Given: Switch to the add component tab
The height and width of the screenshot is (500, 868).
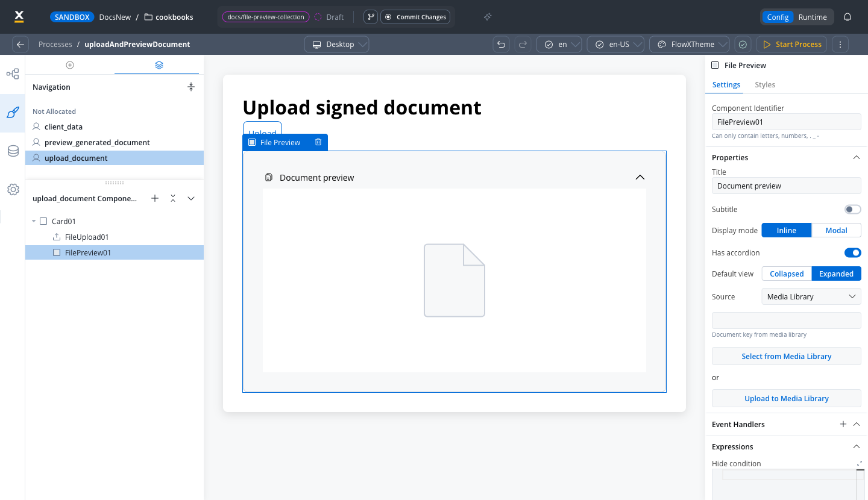Looking at the screenshot, I should (x=70, y=64).
